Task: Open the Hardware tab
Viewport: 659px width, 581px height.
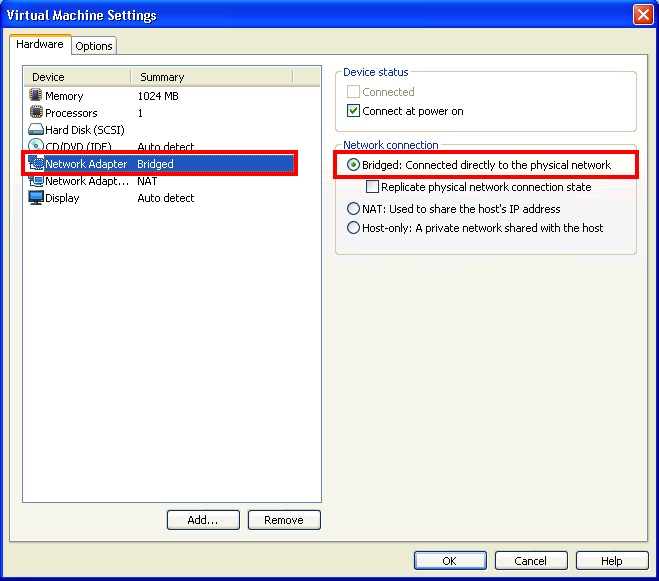Action: point(40,45)
